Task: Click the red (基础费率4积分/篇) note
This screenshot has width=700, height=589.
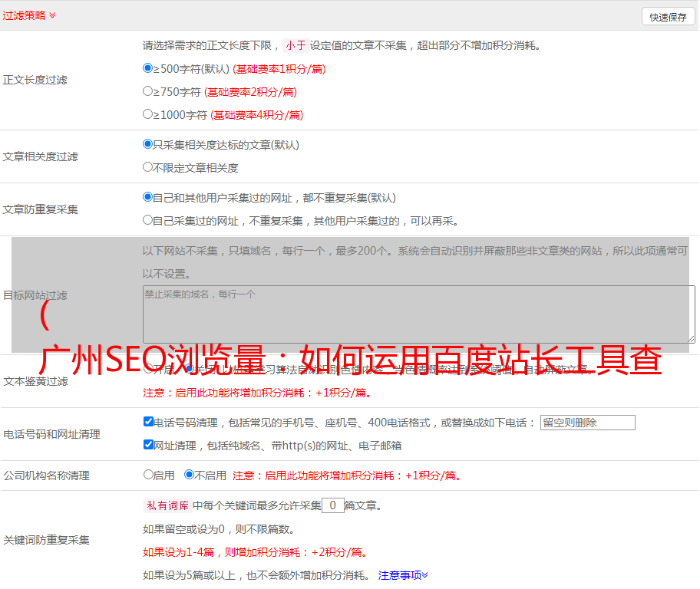Action: click(x=257, y=115)
